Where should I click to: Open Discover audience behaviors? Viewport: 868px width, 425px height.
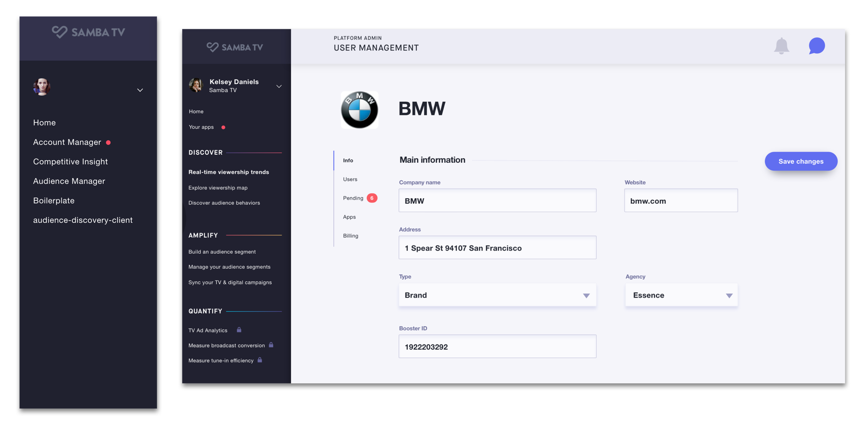[224, 203]
